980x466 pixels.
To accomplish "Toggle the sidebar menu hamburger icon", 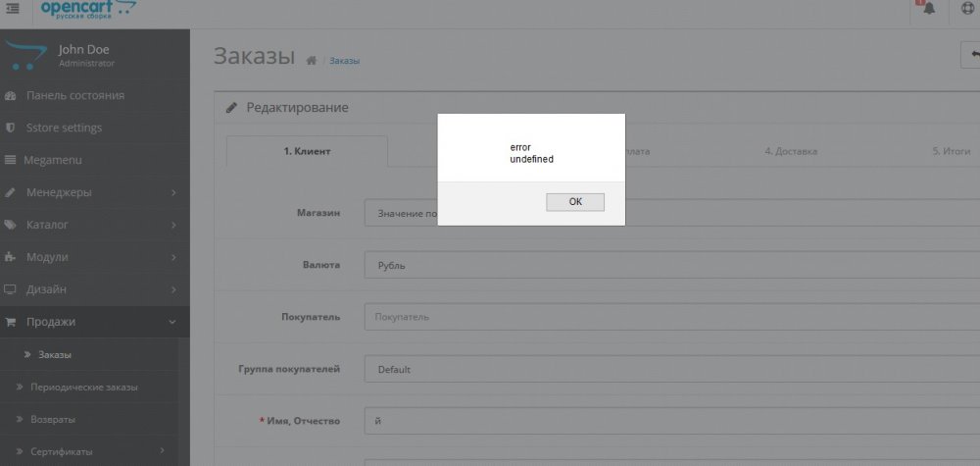I will coord(12,9).
